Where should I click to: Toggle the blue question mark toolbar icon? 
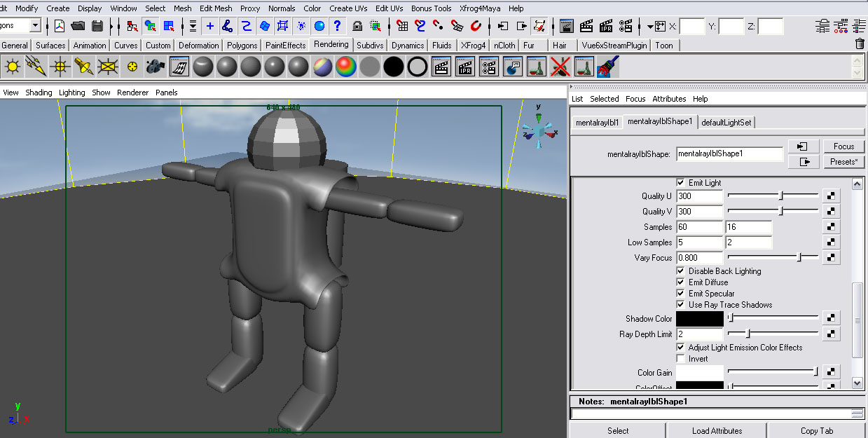pos(338,27)
